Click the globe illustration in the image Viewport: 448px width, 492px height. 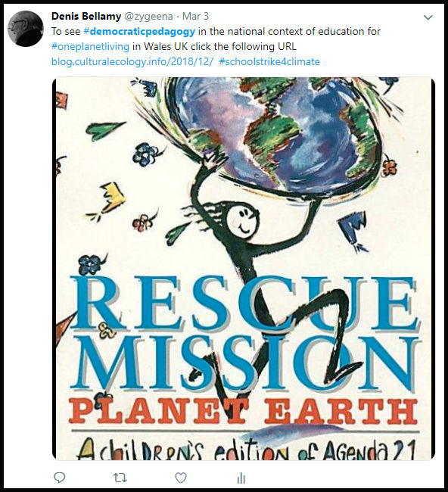[x=273, y=135]
